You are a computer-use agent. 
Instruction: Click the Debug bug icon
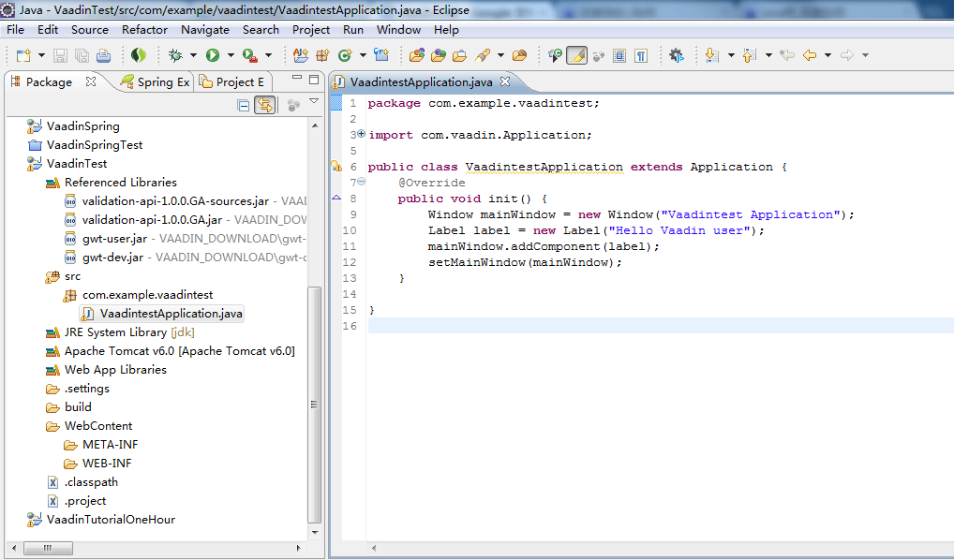[175, 55]
